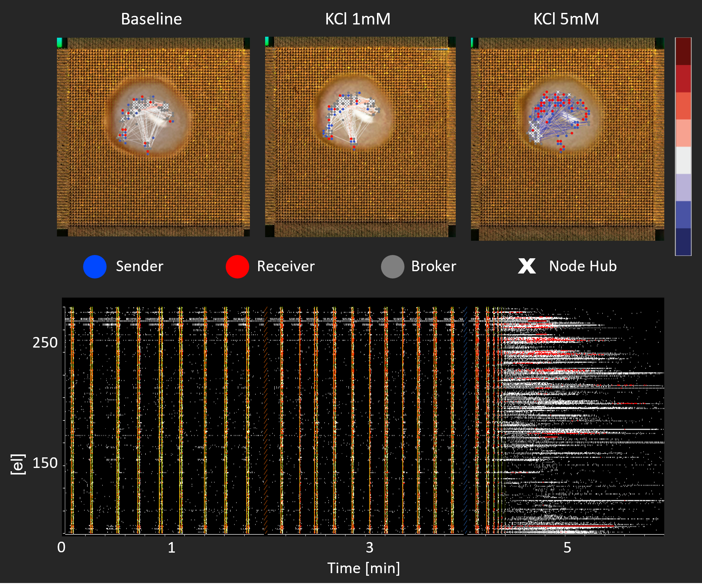The width and height of the screenshot is (702, 588).
Task: Click the 'Node Hub' legend label
Action: [x=583, y=267]
